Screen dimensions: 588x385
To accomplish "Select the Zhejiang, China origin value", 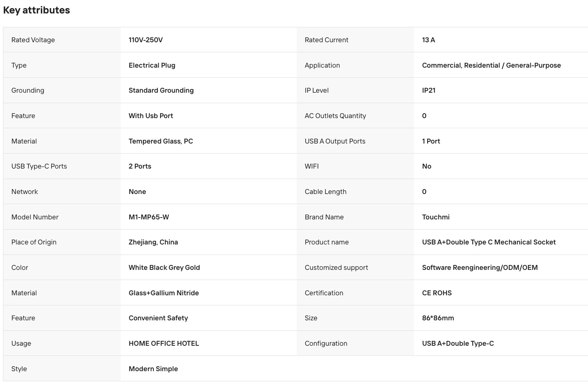I will (153, 242).
